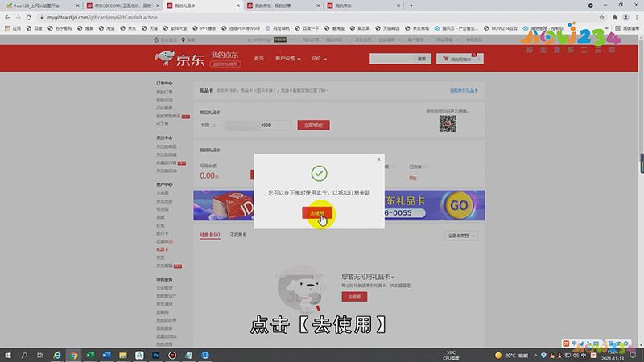Open the 应用 apps bookmark
This screenshot has width=644, height=362.
12,28
